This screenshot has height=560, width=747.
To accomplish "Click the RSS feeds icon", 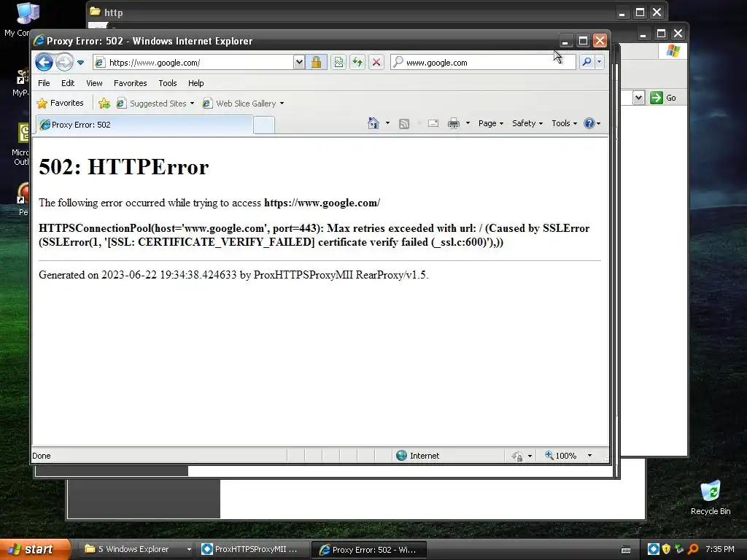I will [x=404, y=124].
